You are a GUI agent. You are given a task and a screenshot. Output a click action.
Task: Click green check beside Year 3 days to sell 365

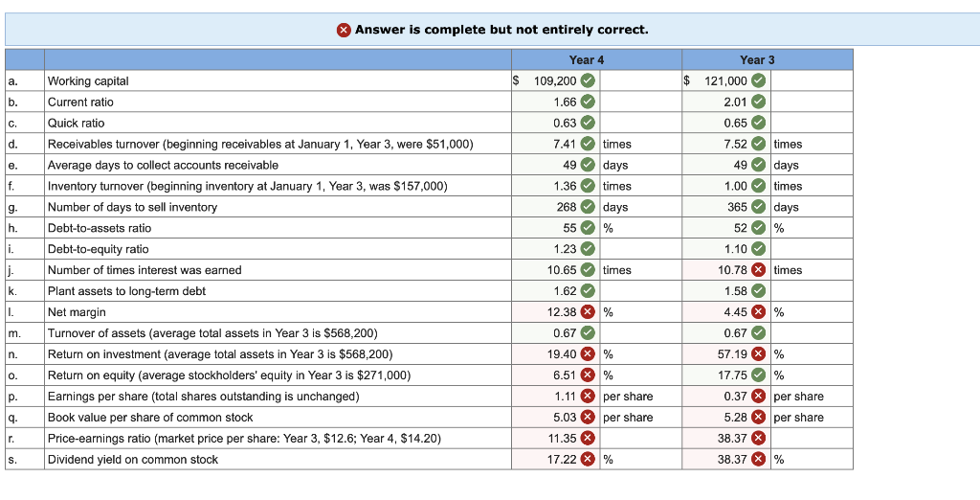coord(758,207)
